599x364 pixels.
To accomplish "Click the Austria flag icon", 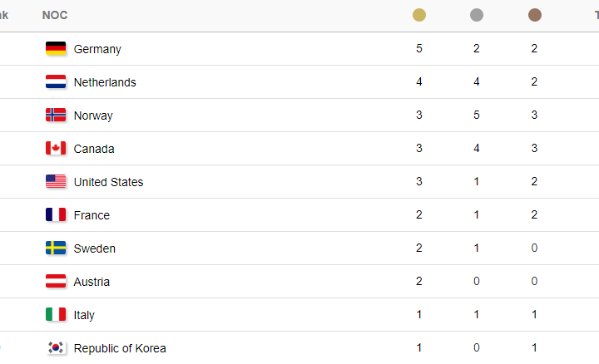I will click(x=56, y=281).
